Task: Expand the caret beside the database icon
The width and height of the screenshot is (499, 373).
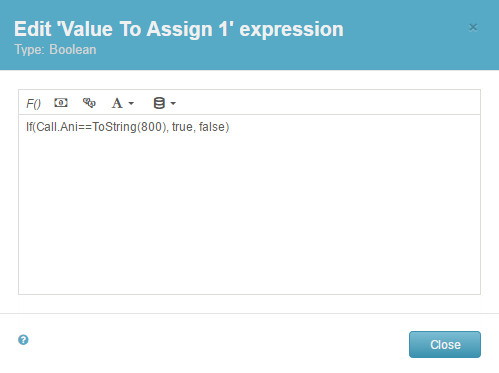Action: point(173,104)
